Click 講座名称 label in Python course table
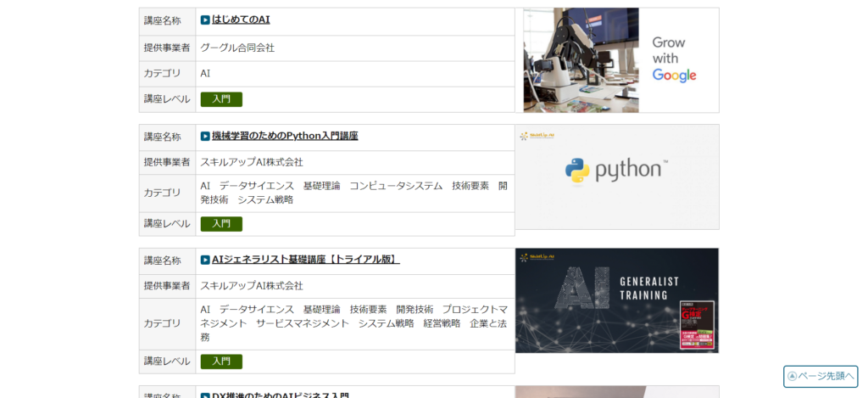 [162, 137]
